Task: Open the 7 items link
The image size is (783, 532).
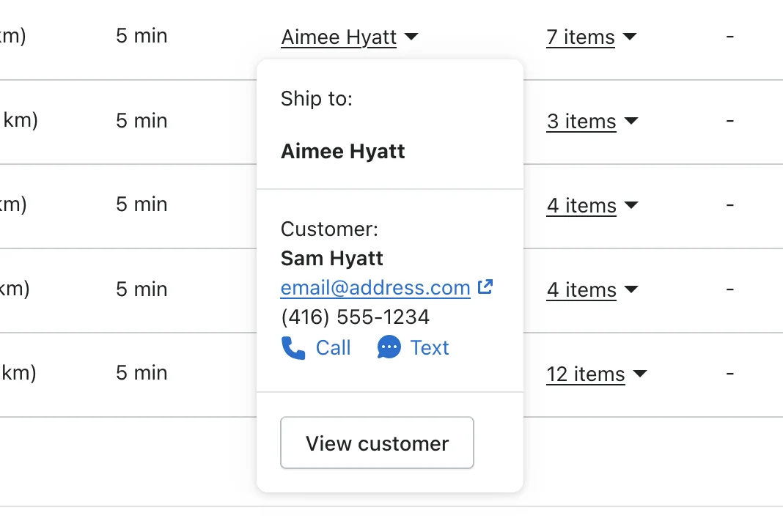Action: [581, 37]
